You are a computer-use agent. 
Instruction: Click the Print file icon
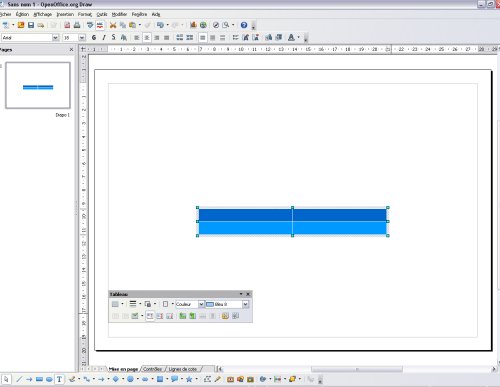(x=77, y=25)
